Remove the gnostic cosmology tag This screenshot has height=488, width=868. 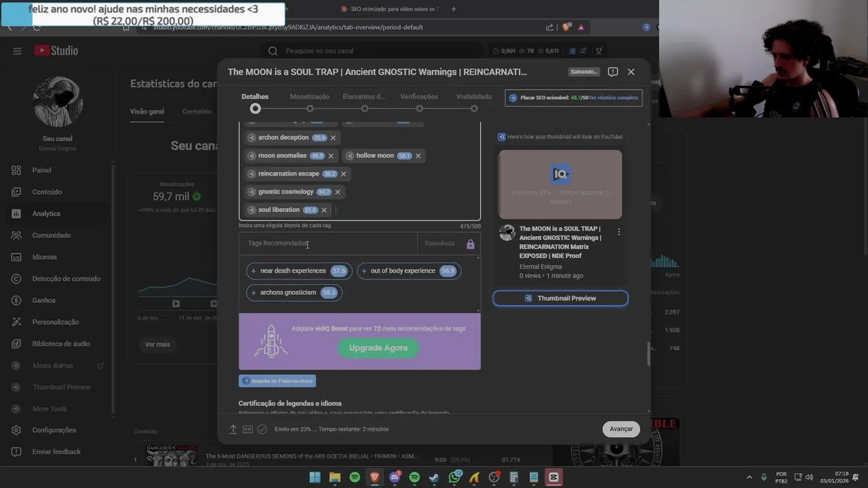coord(337,192)
